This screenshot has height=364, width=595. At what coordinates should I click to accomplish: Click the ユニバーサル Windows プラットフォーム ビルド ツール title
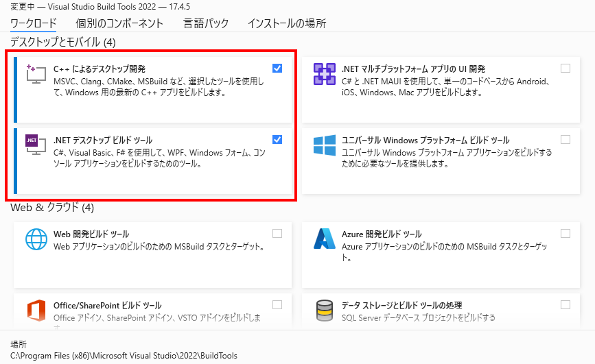tap(425, 141)
